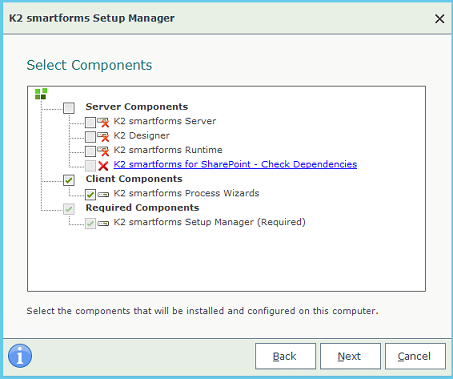Click the Setup Manager (Required) component icon
Viewport: 453px width, 379px height.
click(x=103, y=223)
